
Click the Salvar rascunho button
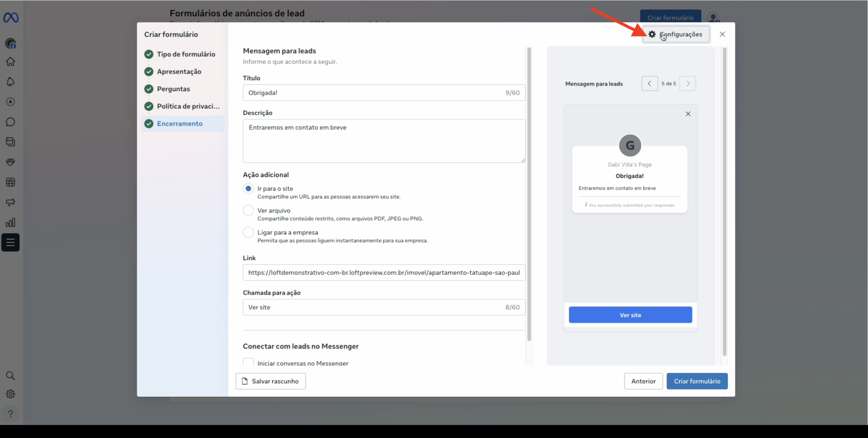point(271,381)
